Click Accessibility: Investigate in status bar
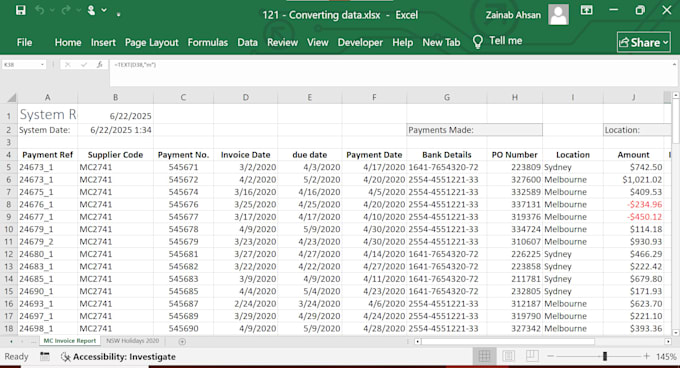 [x=119, y=357]
